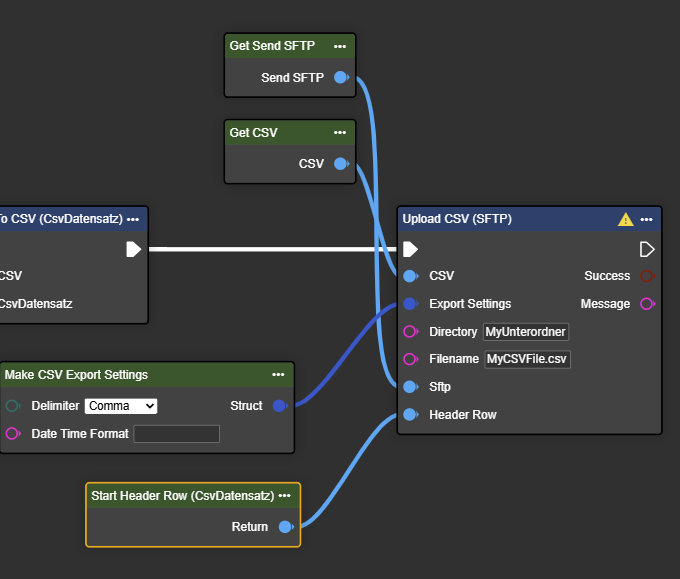
Task: Click the Success output pin
Action: (x=647, y=276)
